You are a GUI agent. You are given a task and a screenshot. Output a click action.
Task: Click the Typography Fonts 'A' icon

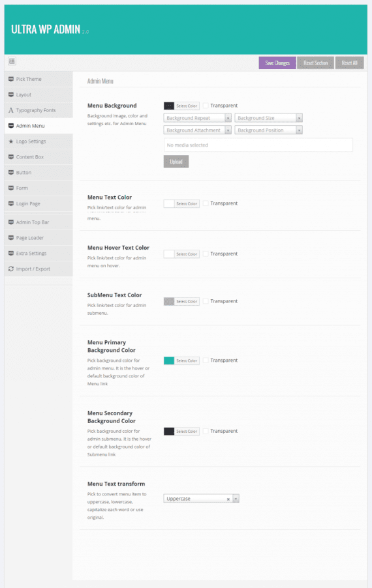[11, 110]
